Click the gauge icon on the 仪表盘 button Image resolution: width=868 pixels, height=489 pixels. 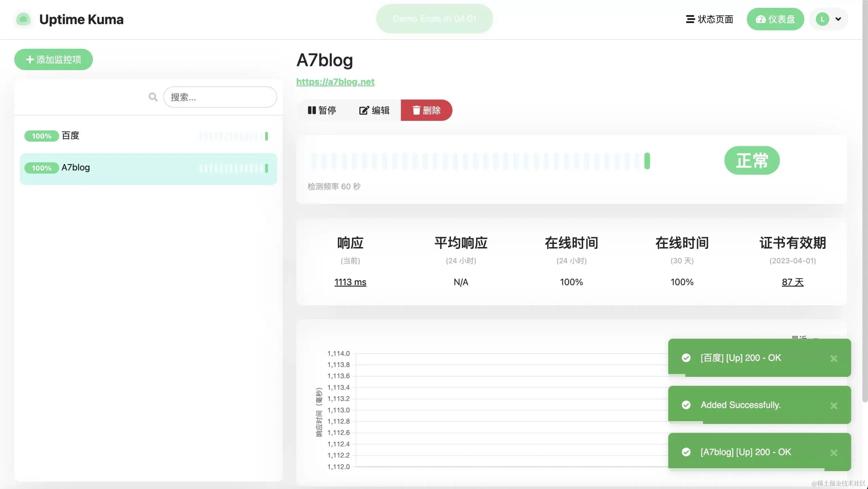coord(761,19)
